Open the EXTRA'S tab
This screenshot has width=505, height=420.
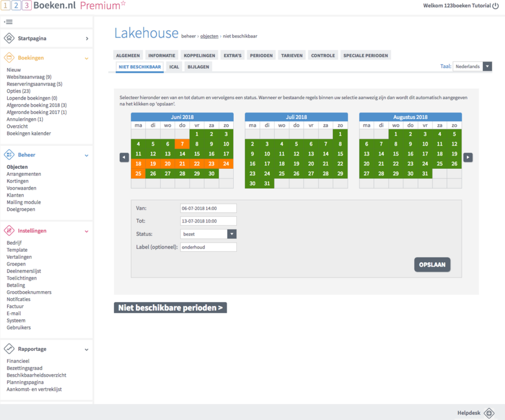[x=233, y=55]
